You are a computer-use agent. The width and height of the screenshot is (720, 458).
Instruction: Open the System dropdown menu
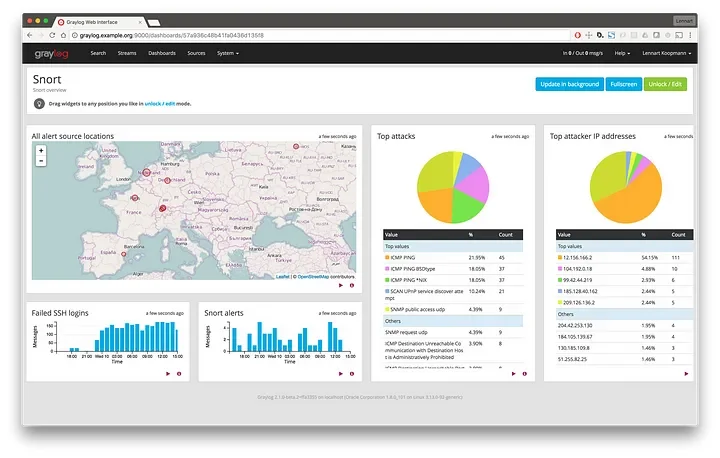[x=228, y=53]
